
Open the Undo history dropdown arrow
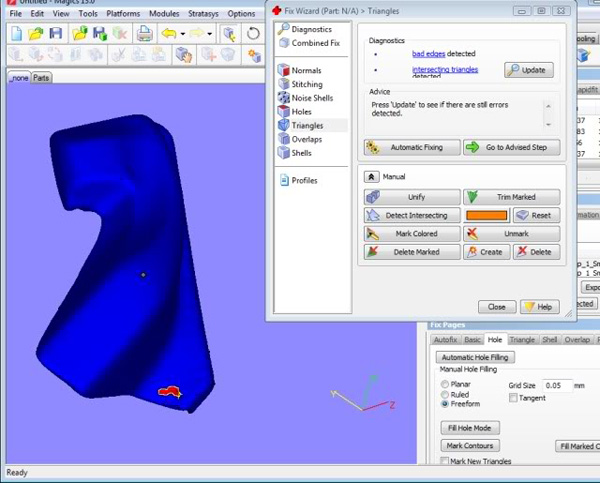[181, 33]
